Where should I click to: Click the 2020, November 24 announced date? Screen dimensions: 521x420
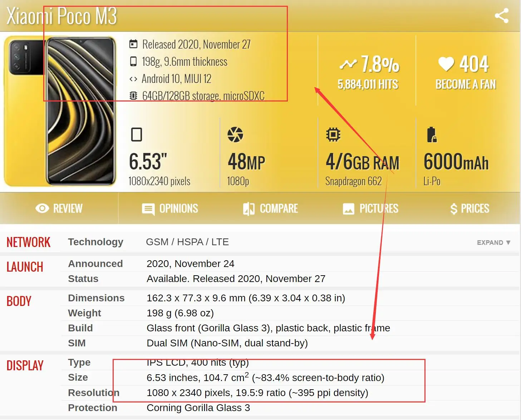pyautogui.click(x=190, y=264)
